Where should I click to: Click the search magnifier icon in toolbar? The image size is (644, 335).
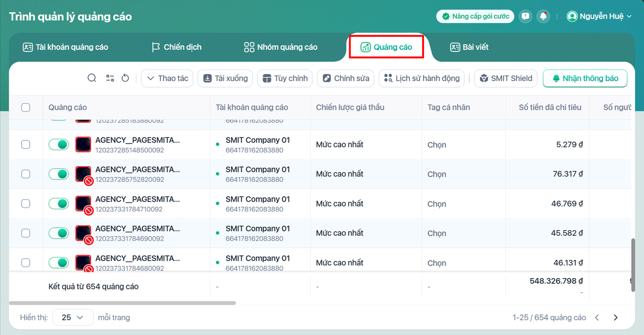[92, 78]
